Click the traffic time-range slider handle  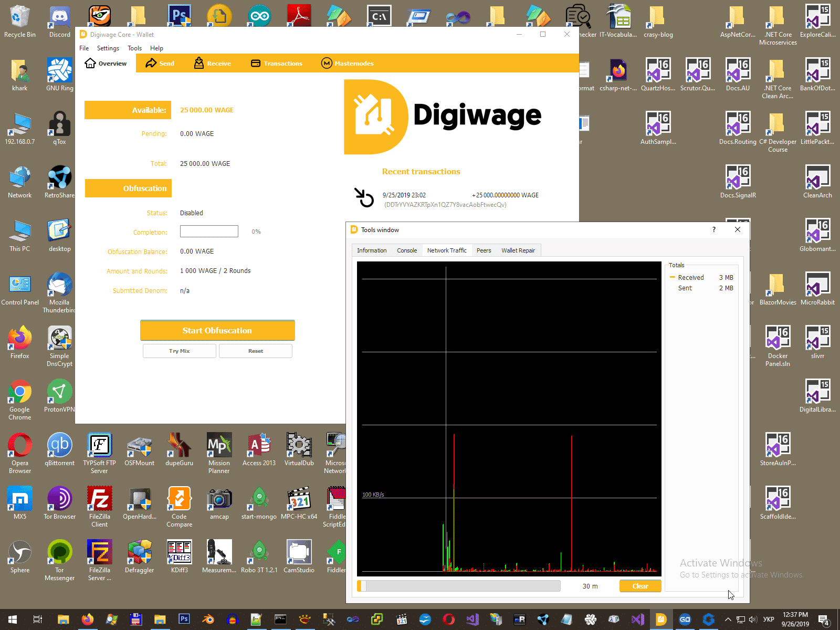pos(362,586)
